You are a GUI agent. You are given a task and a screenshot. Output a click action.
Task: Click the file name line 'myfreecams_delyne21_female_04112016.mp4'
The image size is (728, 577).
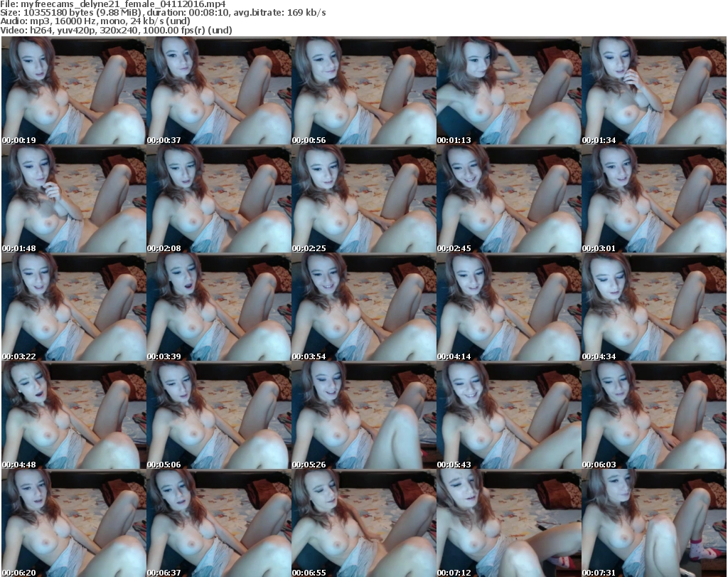(113, 4)
